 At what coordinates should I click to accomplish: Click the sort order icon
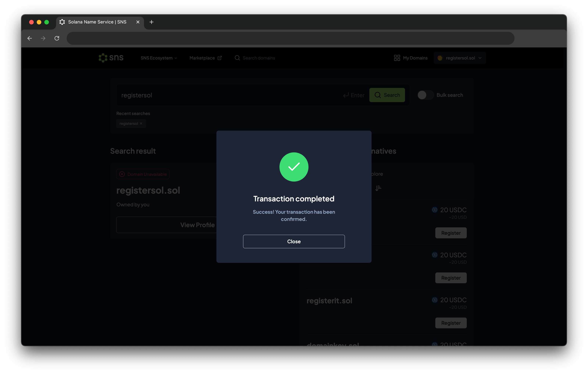tap(378, 188)
